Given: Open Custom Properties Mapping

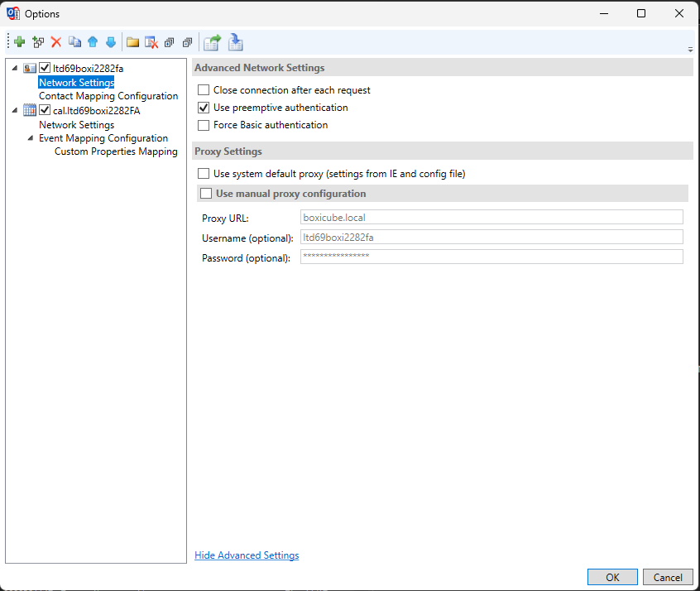Looking at the screenshot, I should pyautogui.click(x=116, y=151).
